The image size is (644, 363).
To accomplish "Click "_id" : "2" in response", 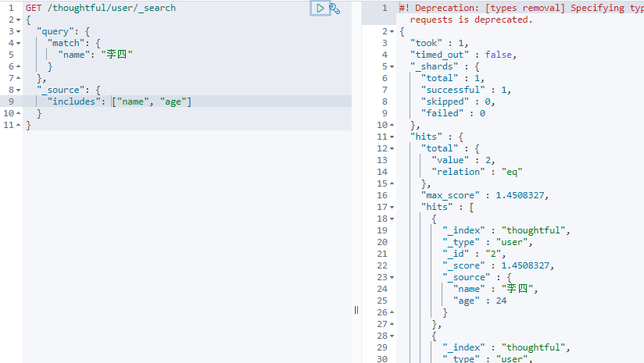I will [x=474, y=254].
